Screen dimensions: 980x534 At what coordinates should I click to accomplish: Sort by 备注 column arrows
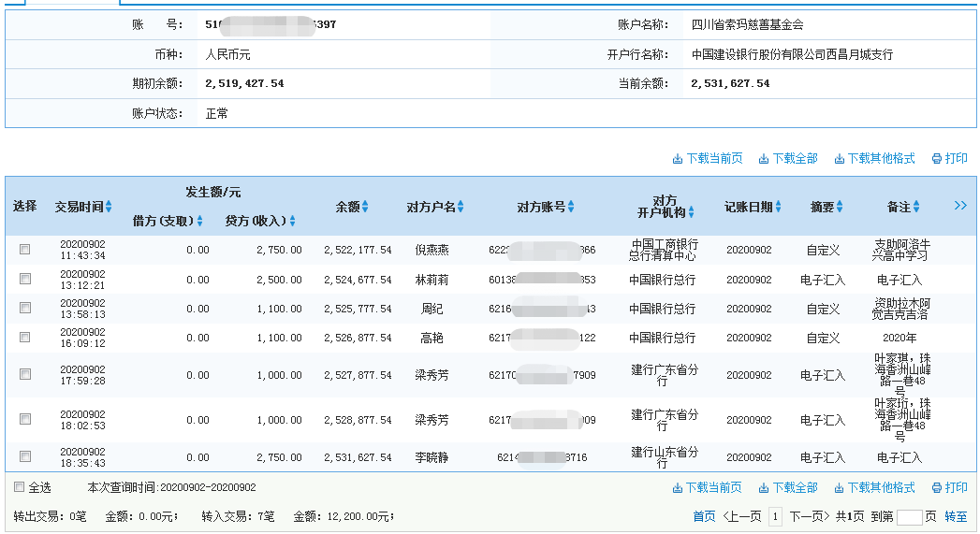[916, 206]
